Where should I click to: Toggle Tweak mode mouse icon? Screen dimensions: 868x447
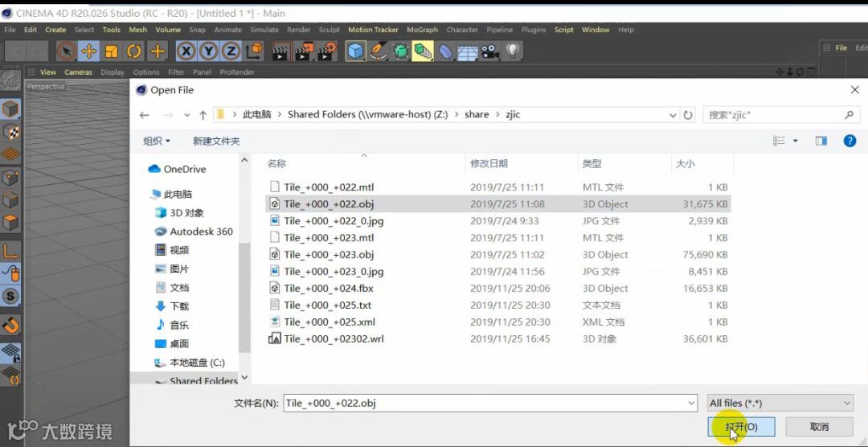pyautogui.click(x=11, y=273)
